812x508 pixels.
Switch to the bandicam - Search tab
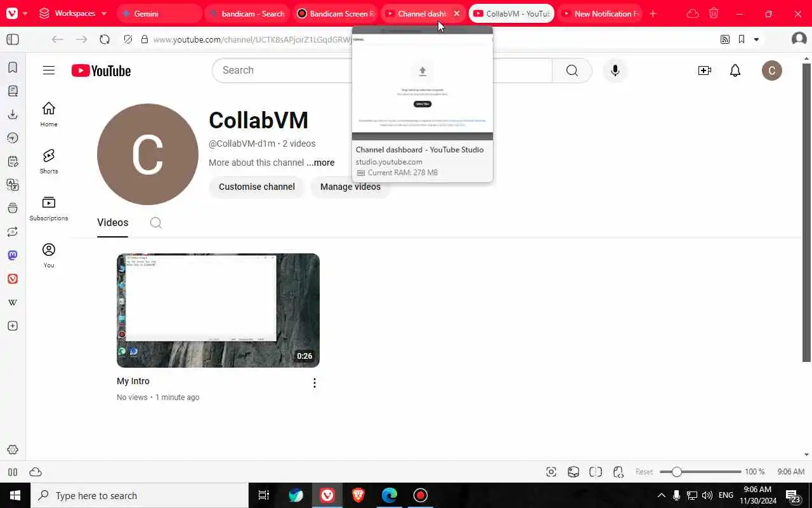247,13
